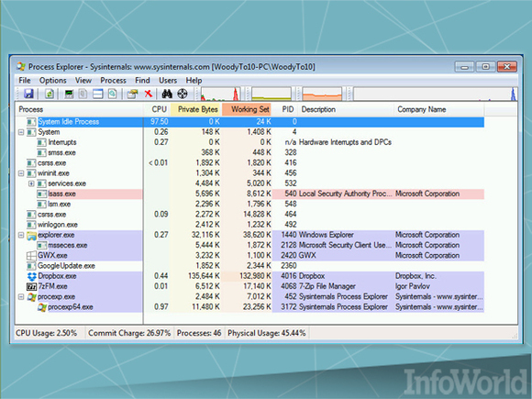Click the Dropbox.exe process icon
Viewport: 532px width, 399px height.
coord(32,276)
